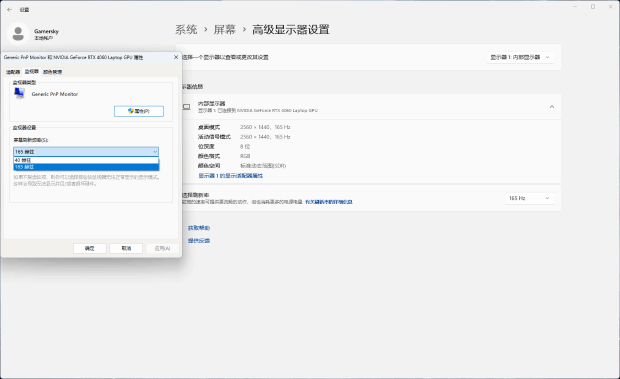This screenshot has width=620, height=379.
Task: Open the 165 Hz refresh rate dropdown
Action: [x=529, y=198]
